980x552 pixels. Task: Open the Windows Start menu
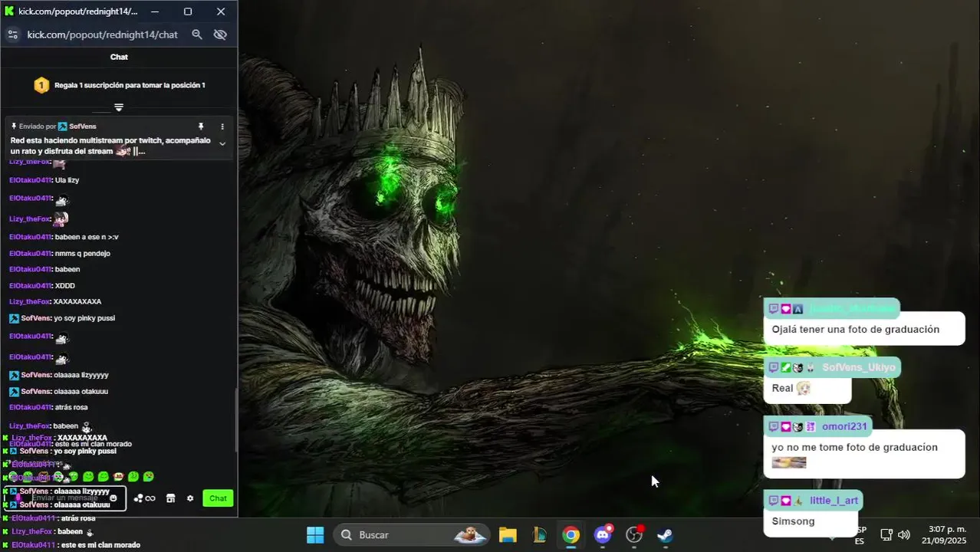pyautogui.click(x=315, y=535)
